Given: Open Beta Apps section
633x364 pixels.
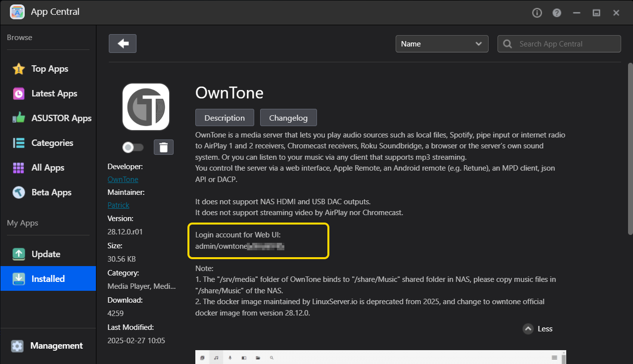Looking at the screenshot, I should click(x=48, y=192).
